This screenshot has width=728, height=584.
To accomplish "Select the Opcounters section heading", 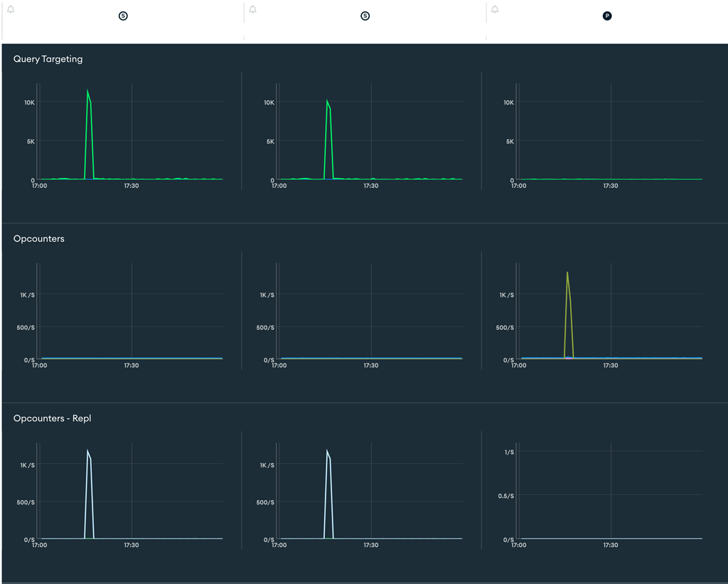I will 38,239.
